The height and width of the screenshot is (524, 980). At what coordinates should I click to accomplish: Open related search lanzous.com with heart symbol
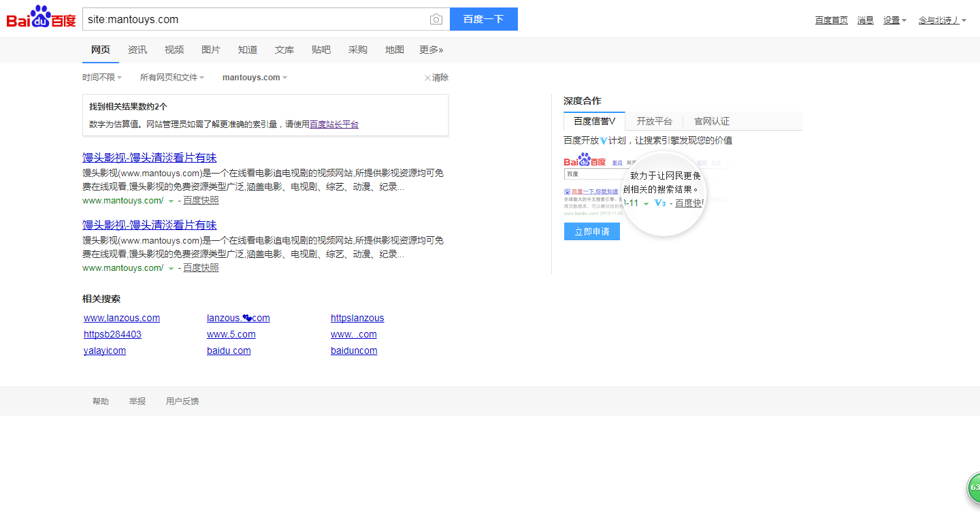click(238, 318)
